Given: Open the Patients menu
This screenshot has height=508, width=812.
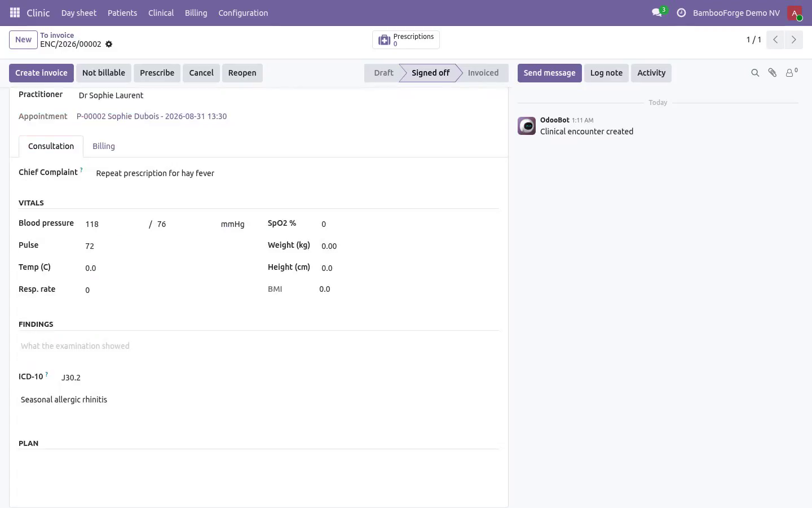Looking at the screenshot, I should tap(122, 12).
